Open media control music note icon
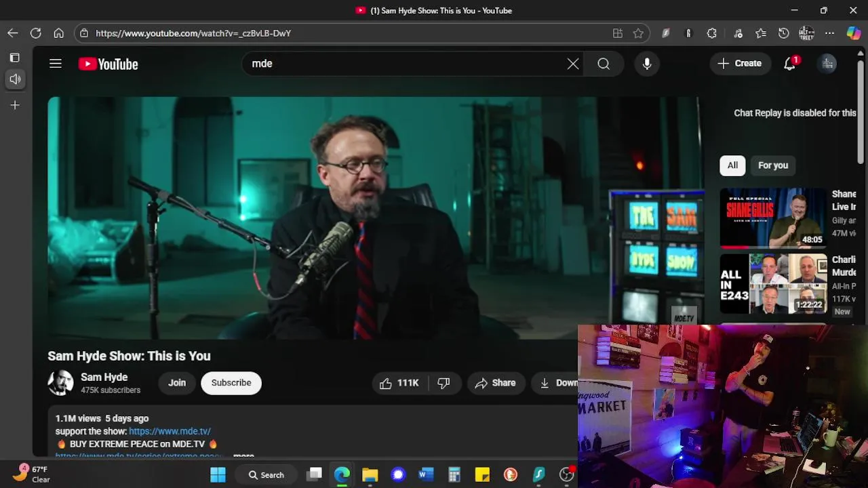The width and height of the screenshot is (868, 488). tap(738, 33)
